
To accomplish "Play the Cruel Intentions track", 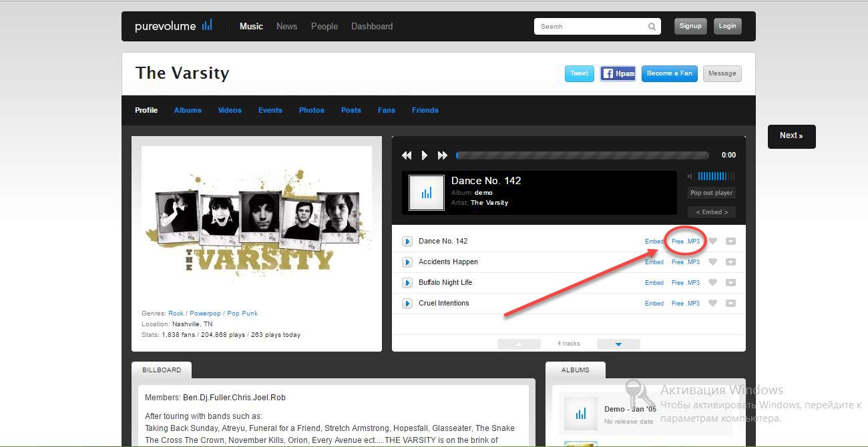I will (407, 304).
